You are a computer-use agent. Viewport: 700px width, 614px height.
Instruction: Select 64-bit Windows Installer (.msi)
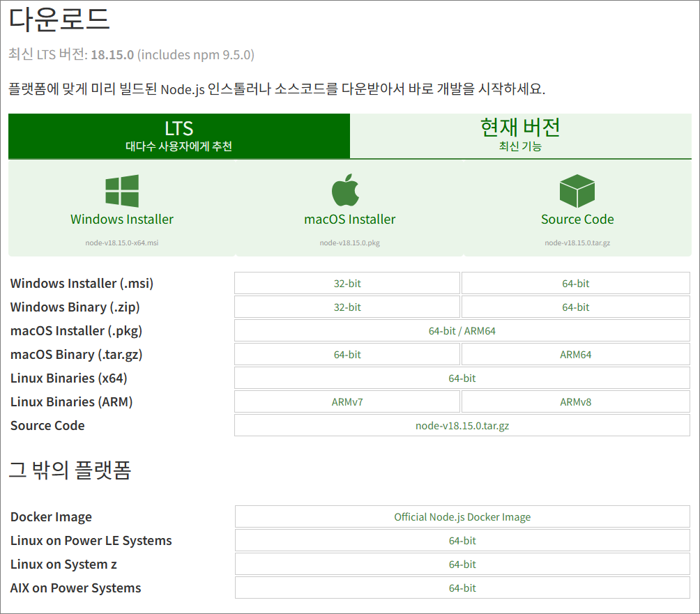pos(576,284)
